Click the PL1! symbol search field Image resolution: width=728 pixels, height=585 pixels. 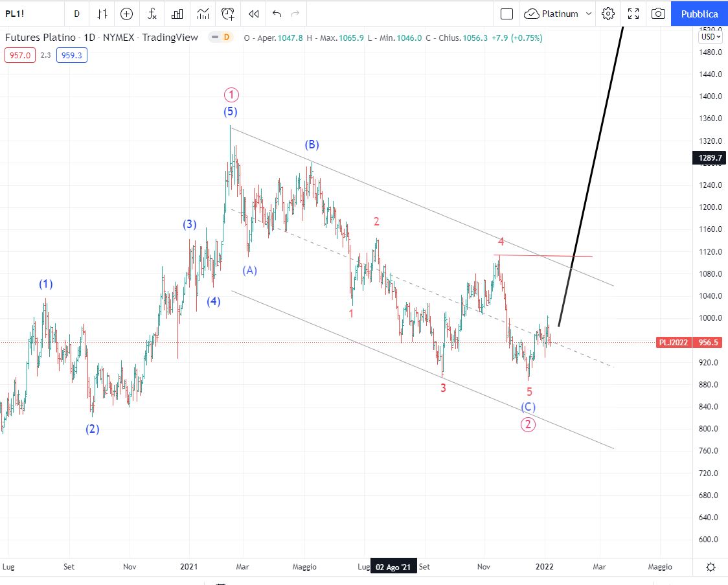point(31,14)
